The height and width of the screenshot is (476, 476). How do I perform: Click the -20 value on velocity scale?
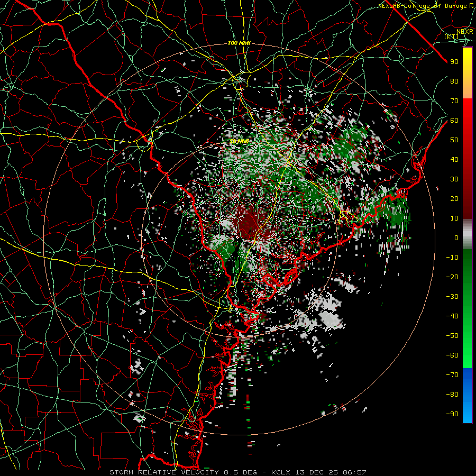(x=452, y=277)
